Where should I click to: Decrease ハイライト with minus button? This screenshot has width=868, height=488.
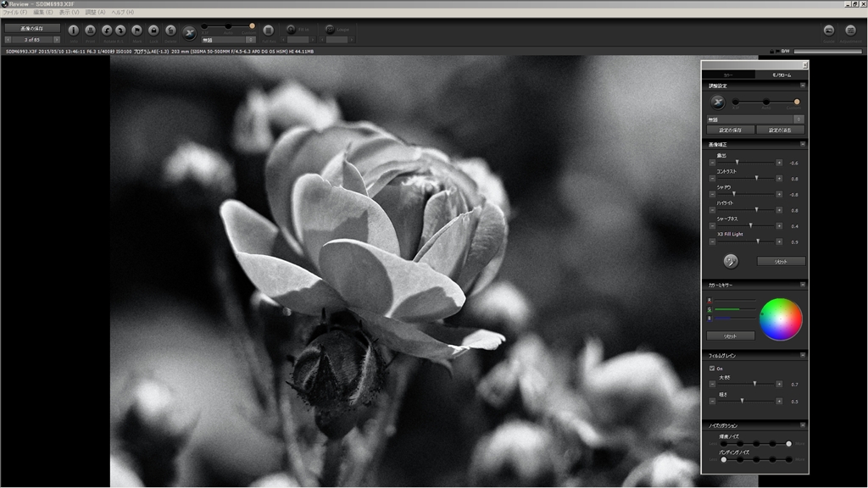(712, 210)
